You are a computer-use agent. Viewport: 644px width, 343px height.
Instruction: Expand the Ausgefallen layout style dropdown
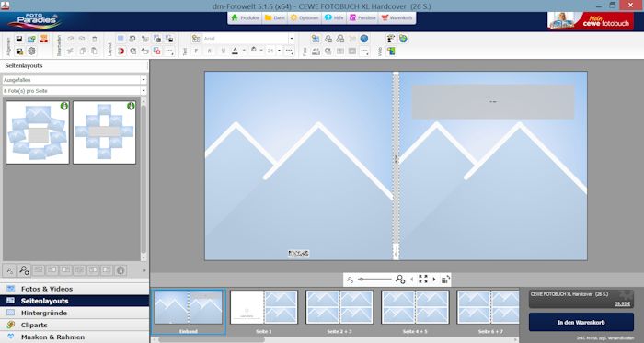tap(75, 80)
